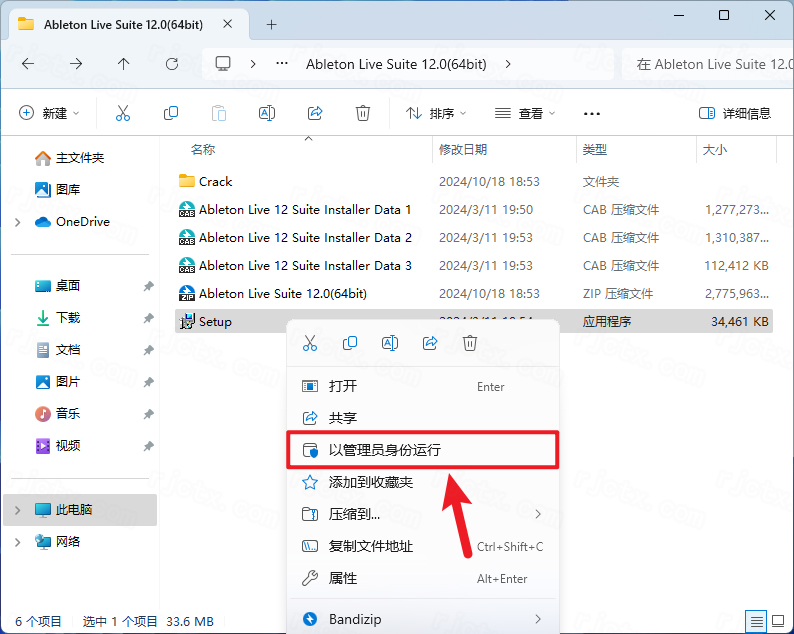Toggle the 详细信息 details pane
Screen dimensions: 794x634
[x=735, y=114]
